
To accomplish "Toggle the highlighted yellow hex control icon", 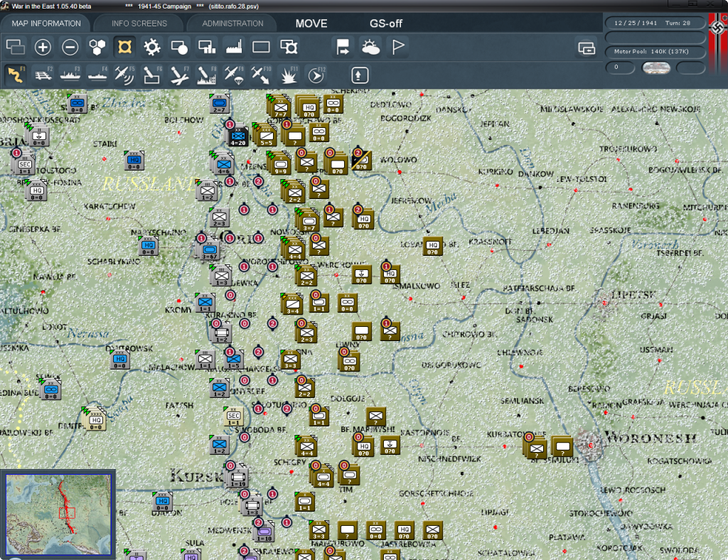I will pyautogui.click(x=124, y=47).
